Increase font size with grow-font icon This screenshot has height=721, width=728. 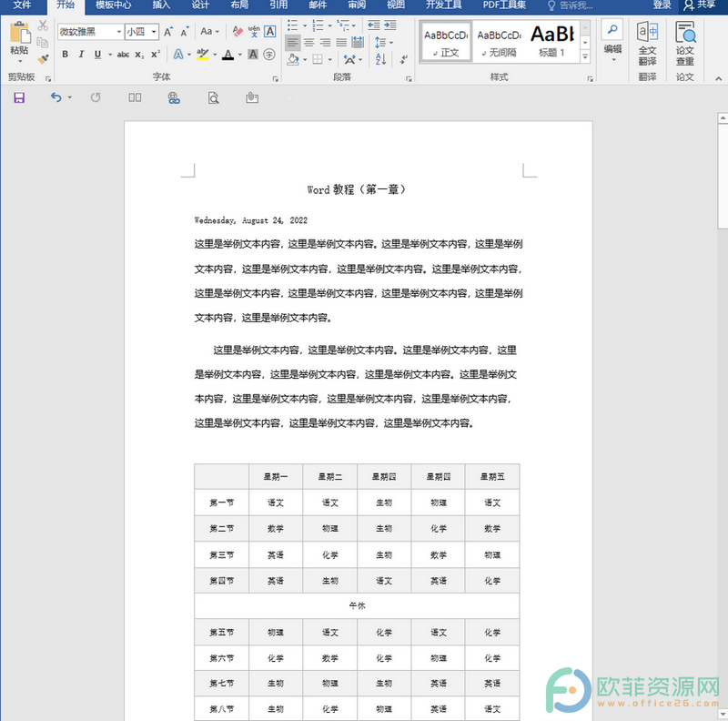[168, 32]
